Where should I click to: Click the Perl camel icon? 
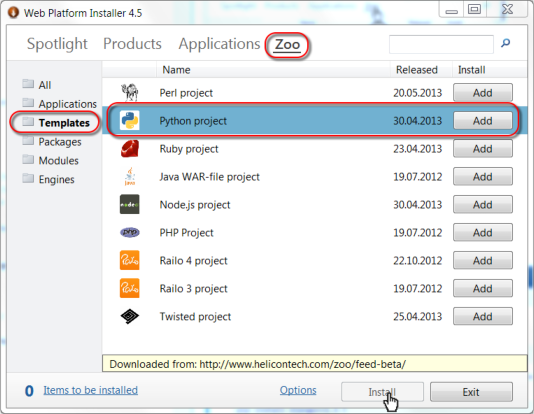(x=129, y=92)
